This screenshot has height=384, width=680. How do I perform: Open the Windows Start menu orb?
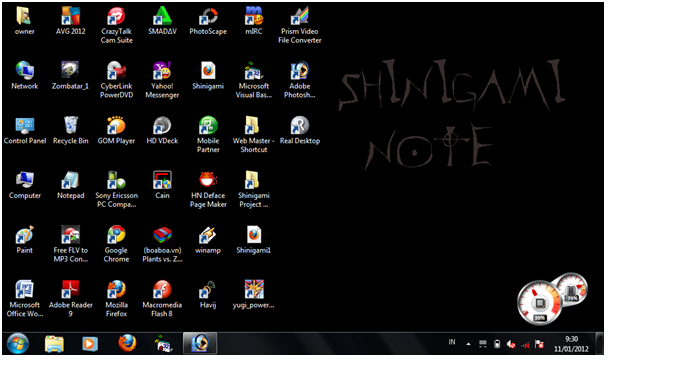point(18,344)
